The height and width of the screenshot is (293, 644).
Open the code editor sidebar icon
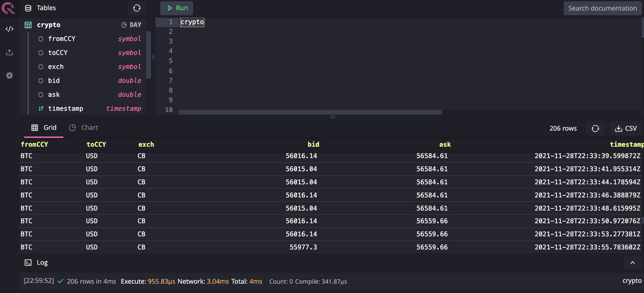pyautogui.click(x=9, y=29)
